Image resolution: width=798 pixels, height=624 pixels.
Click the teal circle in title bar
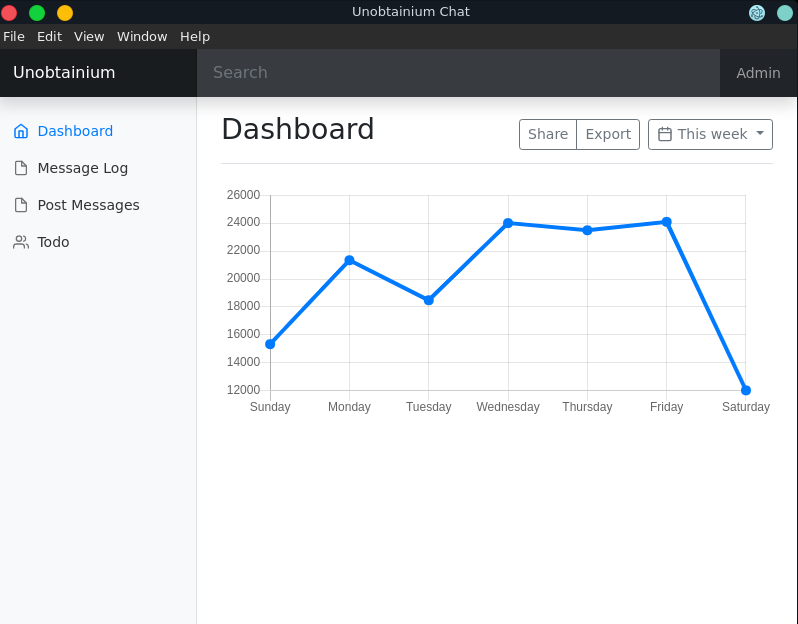click(785, 12)
